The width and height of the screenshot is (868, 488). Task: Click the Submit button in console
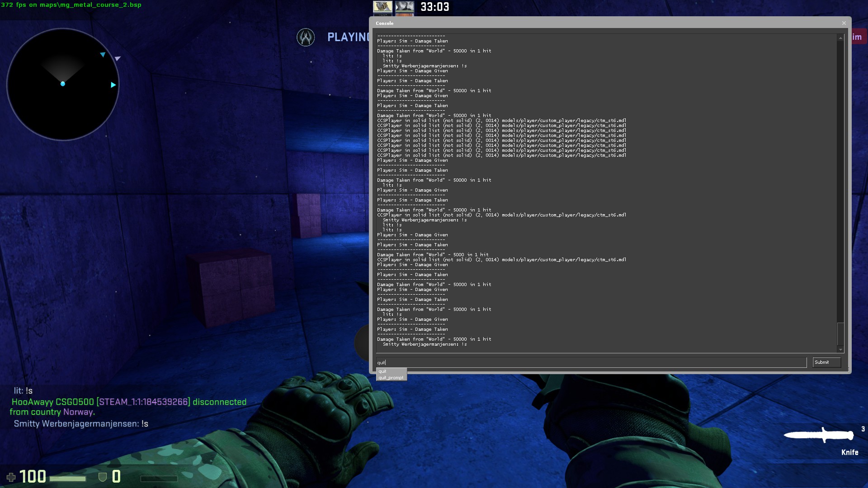(x=826, y=362)
